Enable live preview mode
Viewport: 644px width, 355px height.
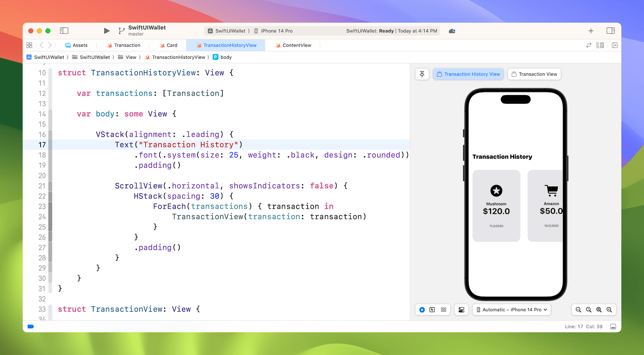422,310
